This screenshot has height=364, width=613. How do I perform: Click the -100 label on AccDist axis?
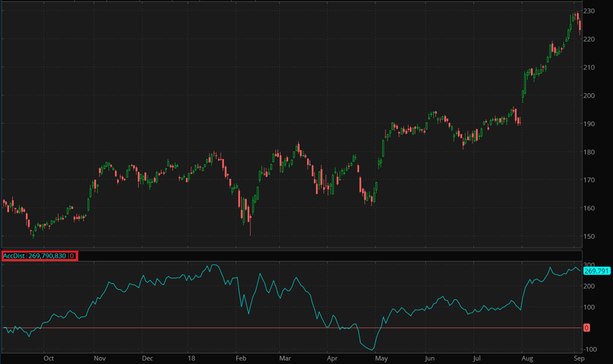tap(588, 350)
